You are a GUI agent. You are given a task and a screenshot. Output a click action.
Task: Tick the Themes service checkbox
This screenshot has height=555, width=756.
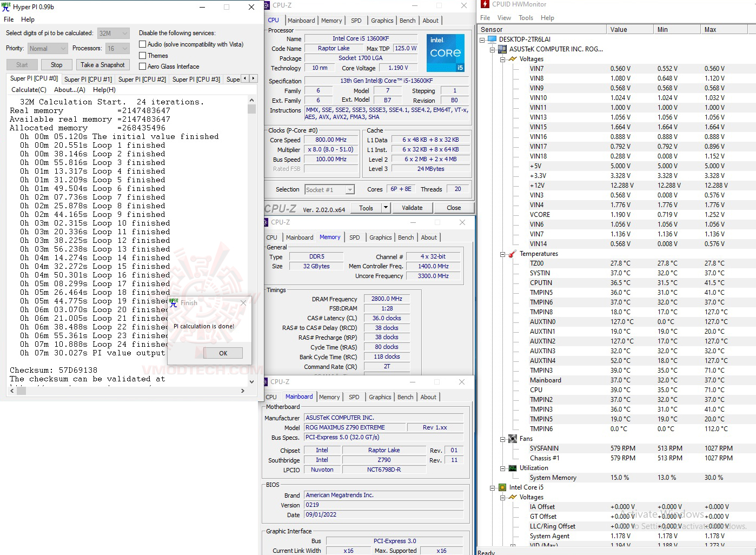click(x=143, y=55)
